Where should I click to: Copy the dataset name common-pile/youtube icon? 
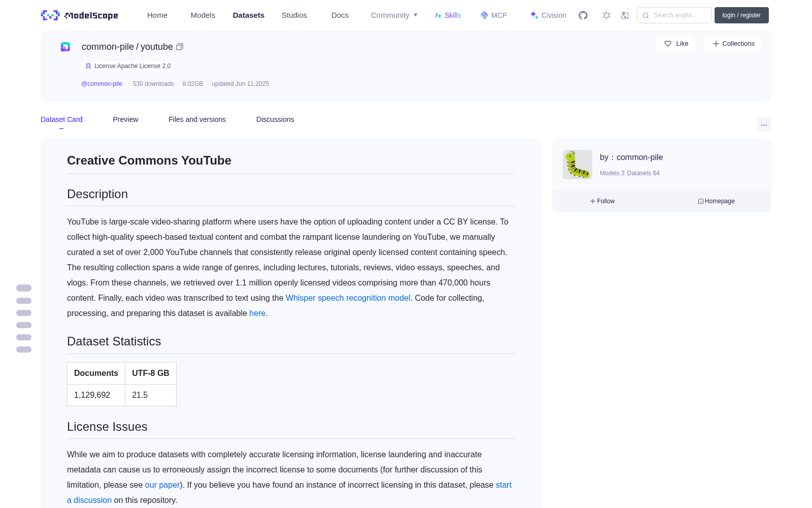pyautogui.click(x=180, y=47)
